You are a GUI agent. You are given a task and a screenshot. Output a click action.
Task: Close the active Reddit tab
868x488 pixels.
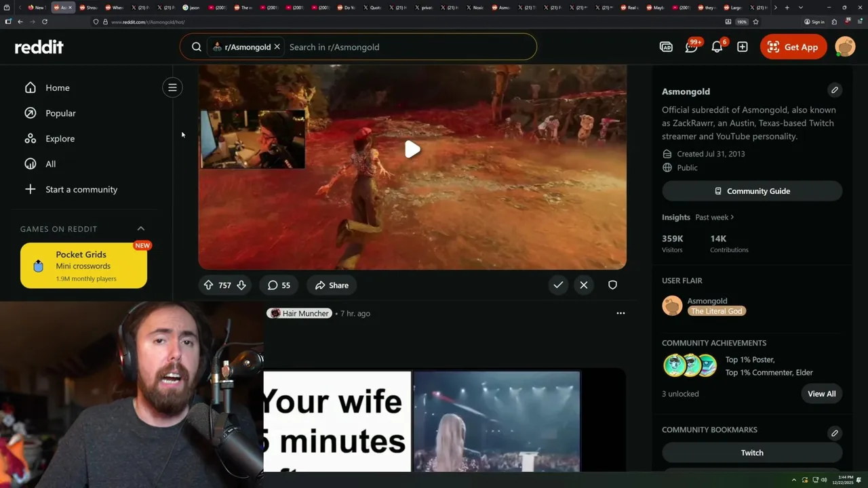[x=70, y=7]
